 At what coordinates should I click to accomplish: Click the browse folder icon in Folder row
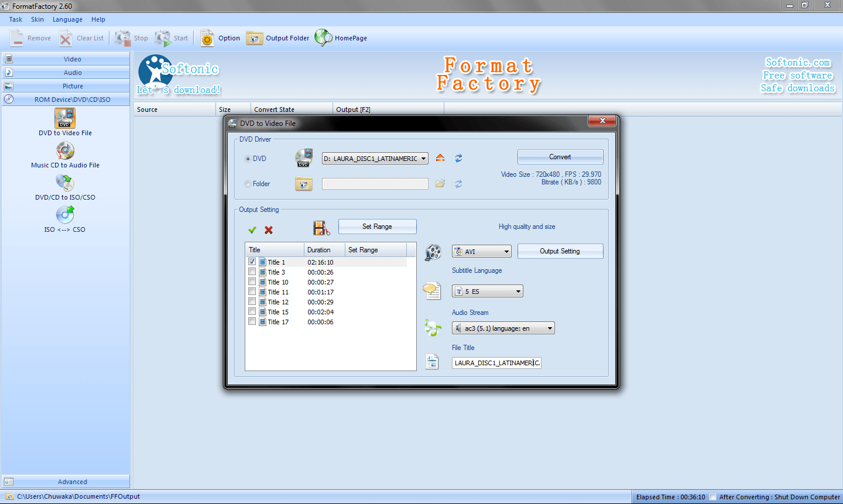coord(440,184)
